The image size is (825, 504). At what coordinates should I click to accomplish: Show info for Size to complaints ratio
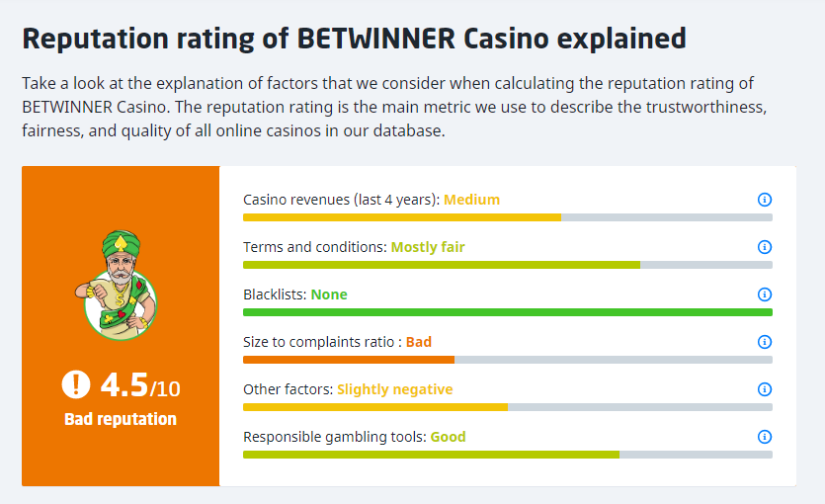(764, 342)
